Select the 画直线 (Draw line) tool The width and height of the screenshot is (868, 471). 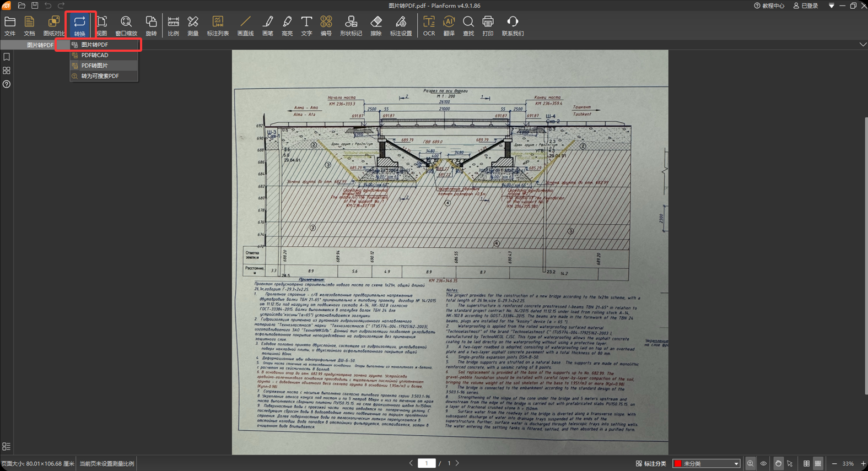245,25
